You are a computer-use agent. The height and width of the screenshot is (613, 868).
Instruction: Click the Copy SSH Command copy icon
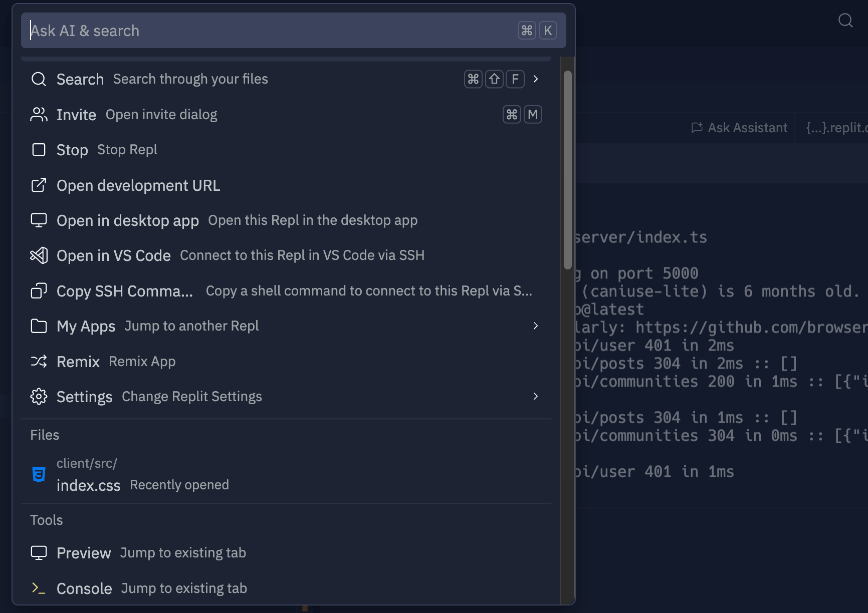39,291
